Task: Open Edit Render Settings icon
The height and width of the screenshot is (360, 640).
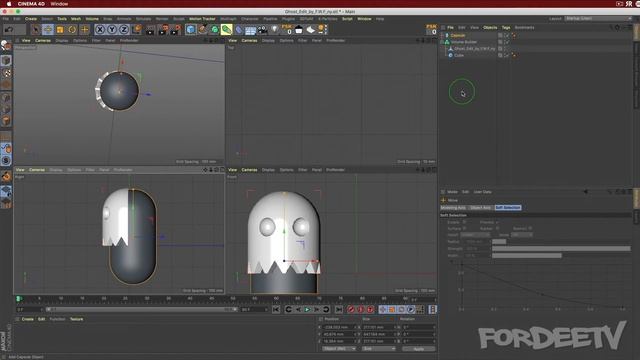Action: coord(176,29)
